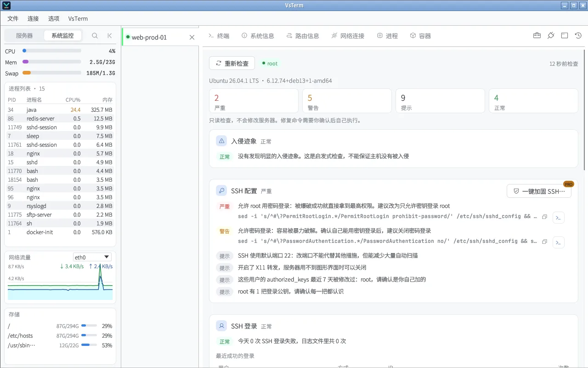Switch to the 系统信息 tab

(258, 35)
